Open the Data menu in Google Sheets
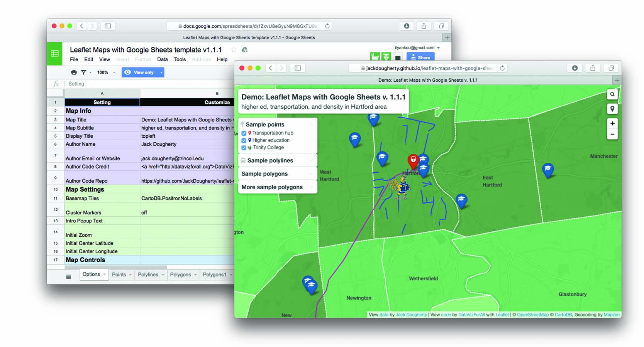 (x=163, y=59)
